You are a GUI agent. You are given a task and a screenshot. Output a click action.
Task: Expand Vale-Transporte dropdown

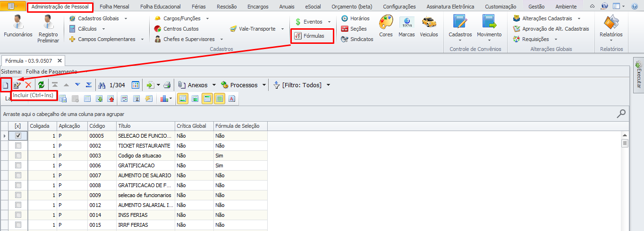282,29
